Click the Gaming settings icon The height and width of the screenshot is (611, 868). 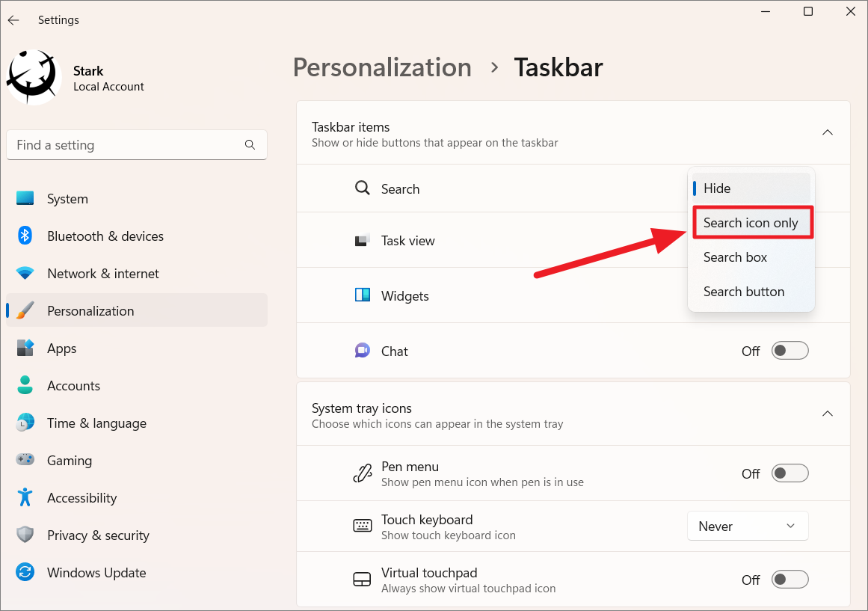26,460
